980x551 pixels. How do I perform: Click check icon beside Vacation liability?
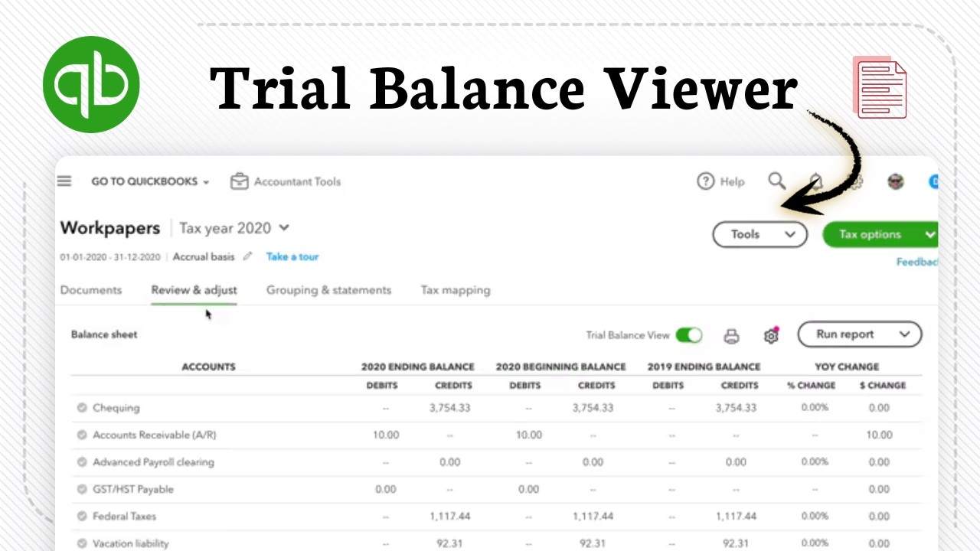pos(81,543)
